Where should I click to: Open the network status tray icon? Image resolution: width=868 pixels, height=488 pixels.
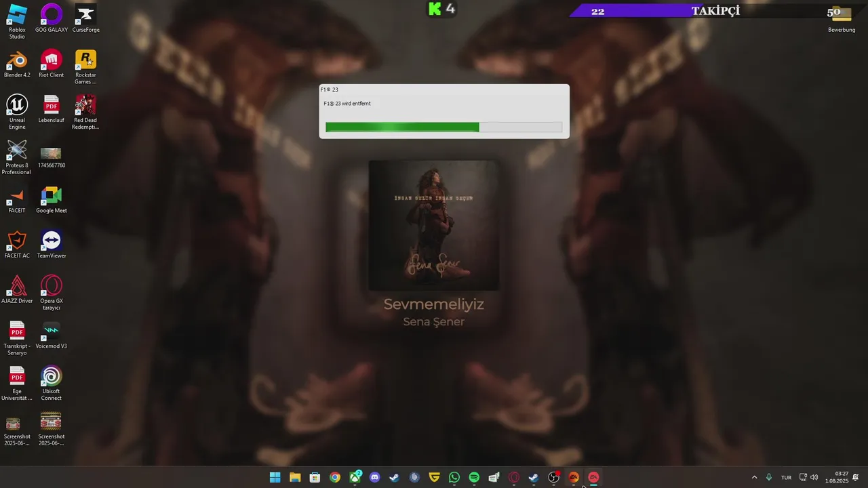(x=803, y=477)
